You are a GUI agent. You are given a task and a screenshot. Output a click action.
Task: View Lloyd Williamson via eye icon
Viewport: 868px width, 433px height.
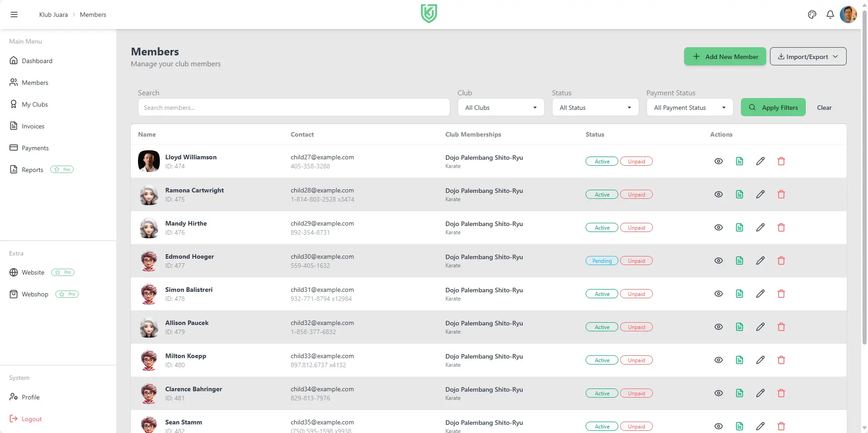coord(719,161)
